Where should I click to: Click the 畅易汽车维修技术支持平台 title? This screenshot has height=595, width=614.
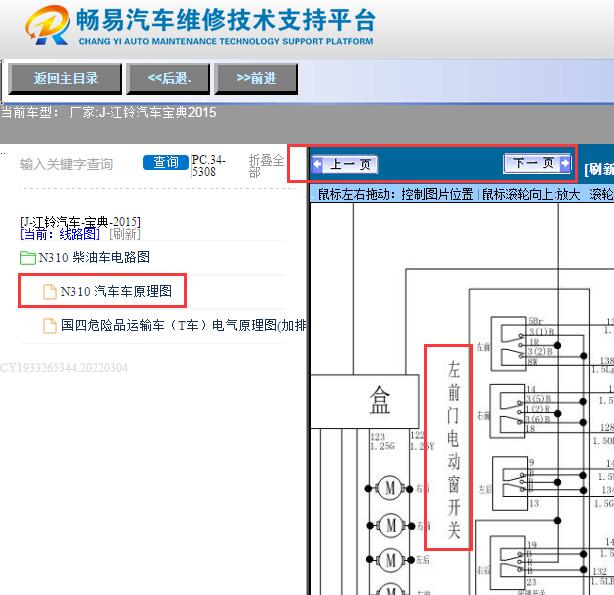point(226,20)
